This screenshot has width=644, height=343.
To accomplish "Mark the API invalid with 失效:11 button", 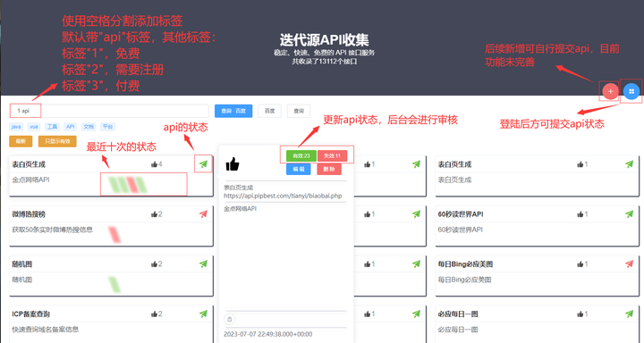I will click(332, 156).
